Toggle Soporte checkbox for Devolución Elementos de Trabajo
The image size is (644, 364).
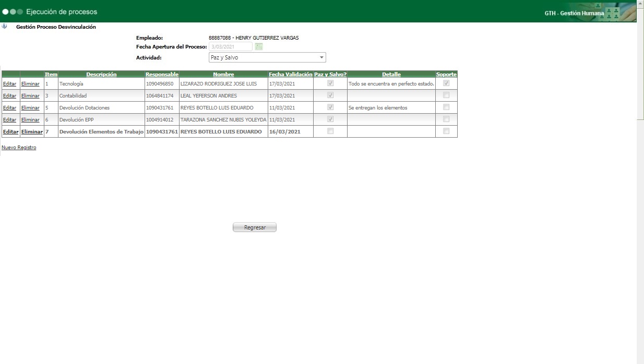pyautogui.click(x=446, y=131)
